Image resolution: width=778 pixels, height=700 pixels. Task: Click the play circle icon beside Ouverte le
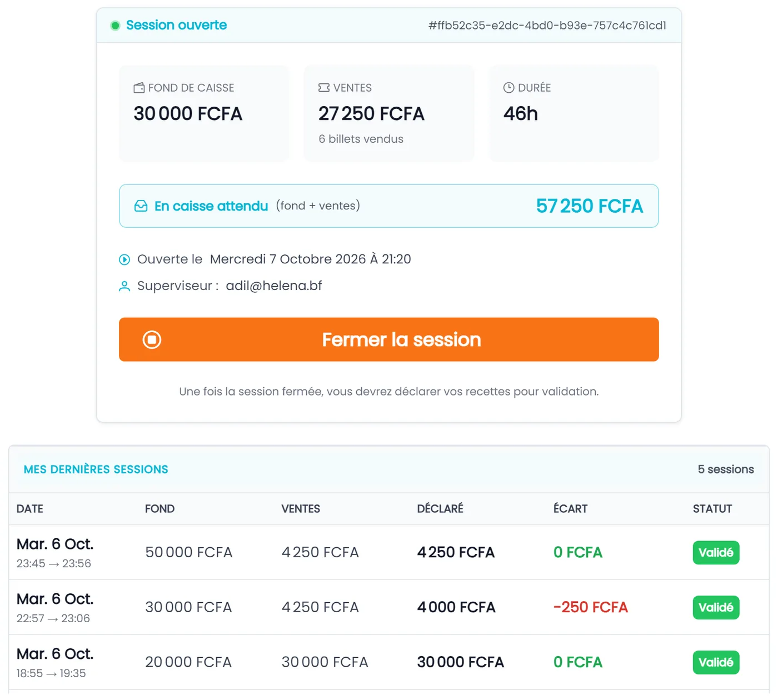(x=124, y=259)
